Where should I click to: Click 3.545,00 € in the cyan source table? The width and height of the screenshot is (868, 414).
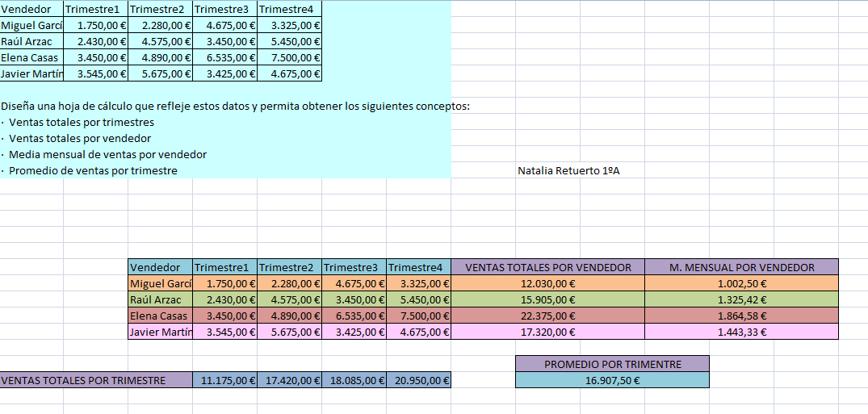96,73
